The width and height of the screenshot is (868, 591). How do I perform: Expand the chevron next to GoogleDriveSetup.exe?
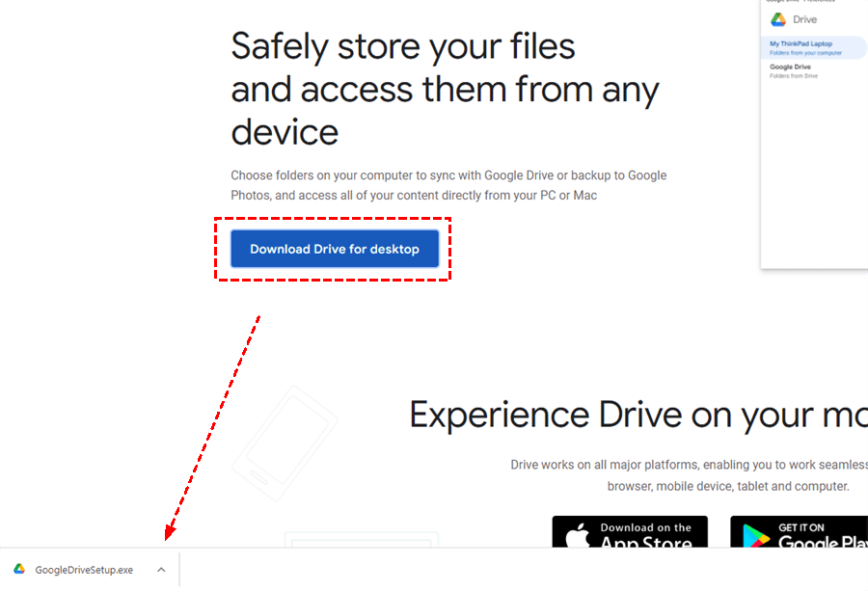click(161, 570)
